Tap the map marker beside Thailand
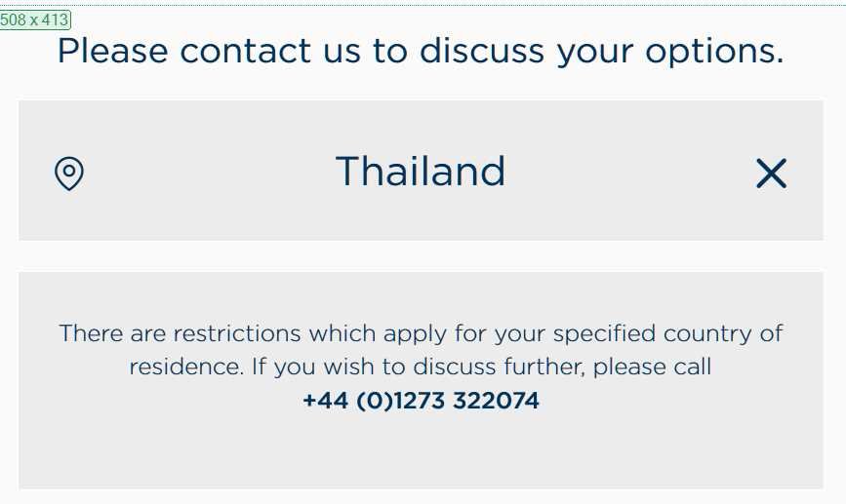 69,173
